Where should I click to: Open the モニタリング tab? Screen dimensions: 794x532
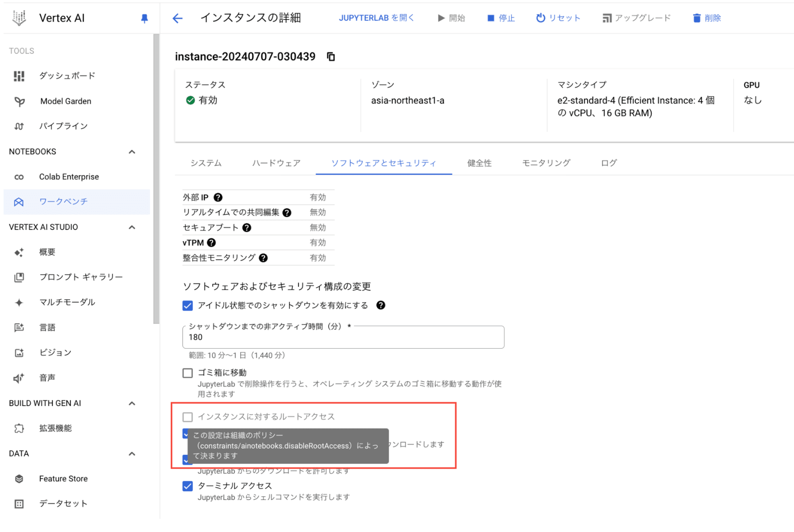coord(546,163)
